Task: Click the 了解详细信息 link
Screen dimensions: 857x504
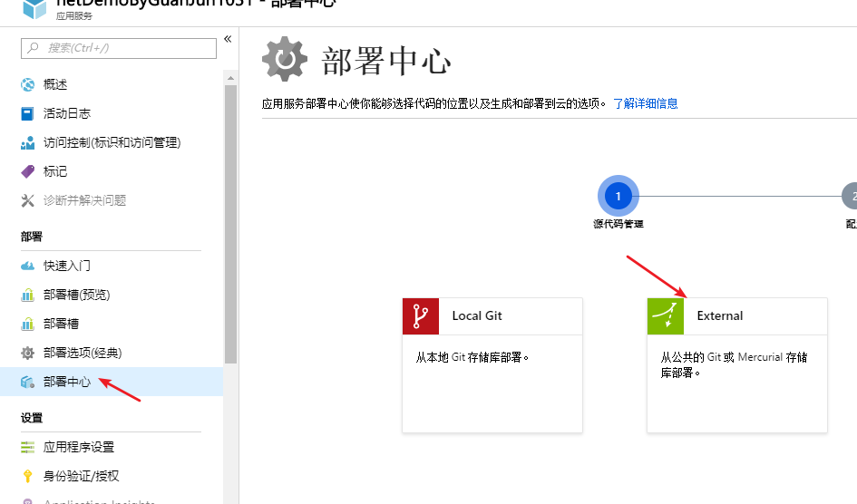Action: tap(645, 103)
